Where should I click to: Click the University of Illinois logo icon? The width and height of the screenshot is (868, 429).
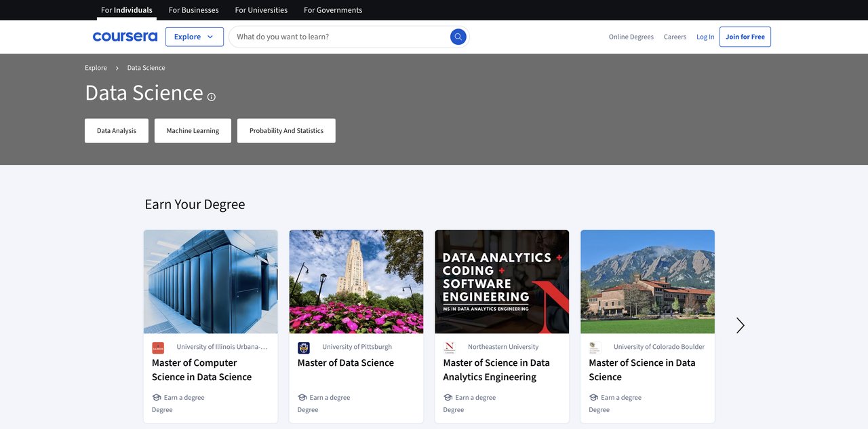[158, 348]
